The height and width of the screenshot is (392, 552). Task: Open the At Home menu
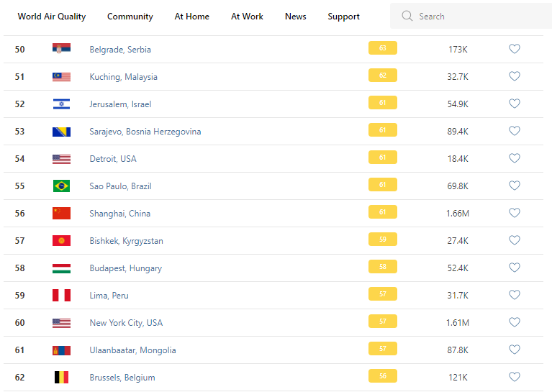(x=192, y=17)
